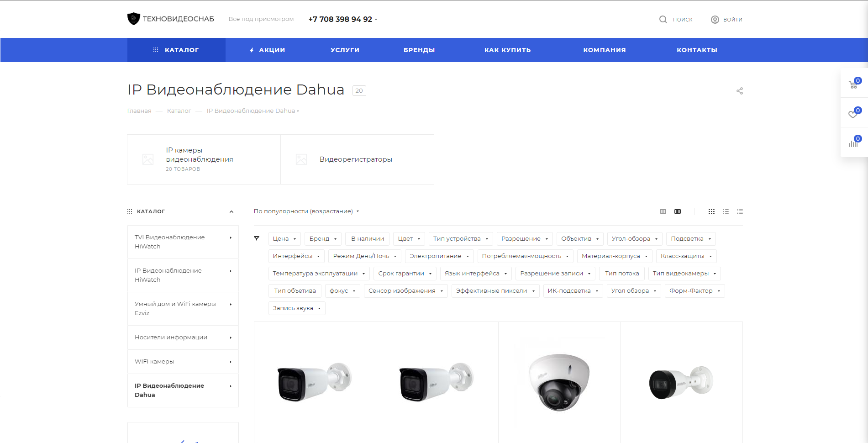Open the ИК-подсветка filter dropdown

click(x=573, y=291)
